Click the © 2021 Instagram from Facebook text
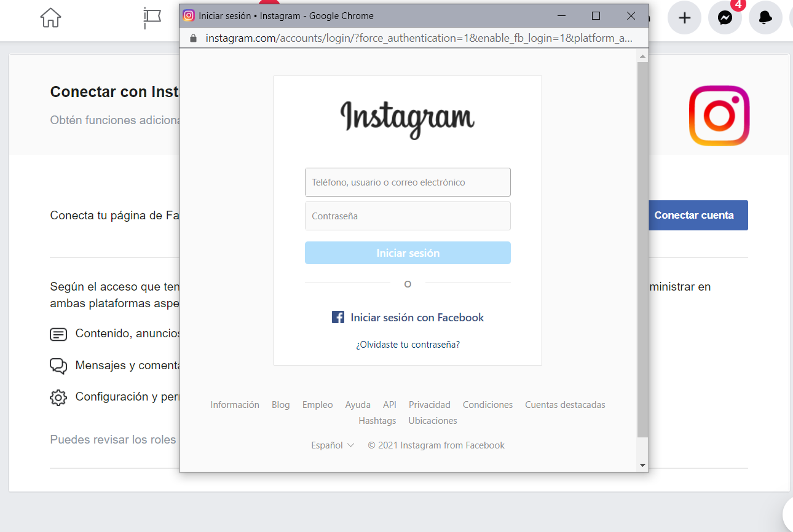The height and width of the screenshot is (532, 793). (x=436, y=445)
